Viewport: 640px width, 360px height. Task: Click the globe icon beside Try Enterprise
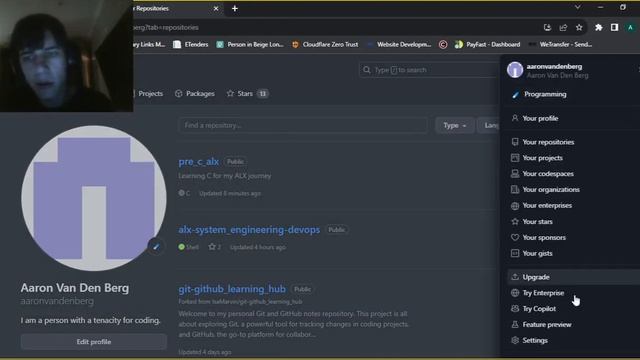[x=515, y=293]
